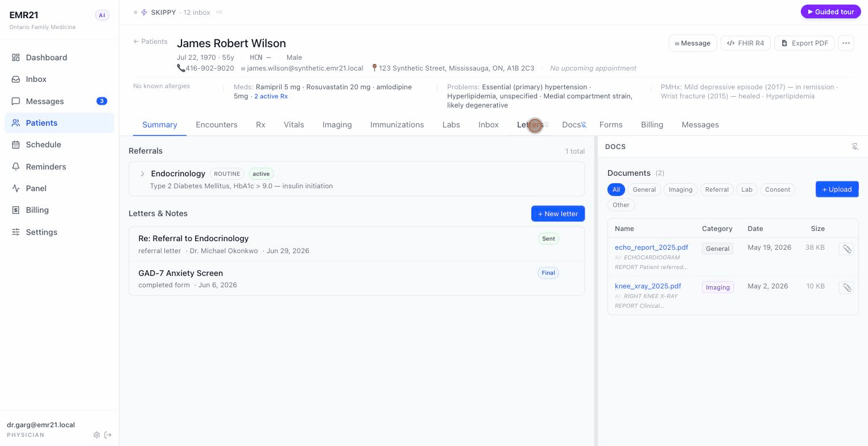Open Messages in the sidebar
The height and width of the screenshot is (446, 868).
59,101
